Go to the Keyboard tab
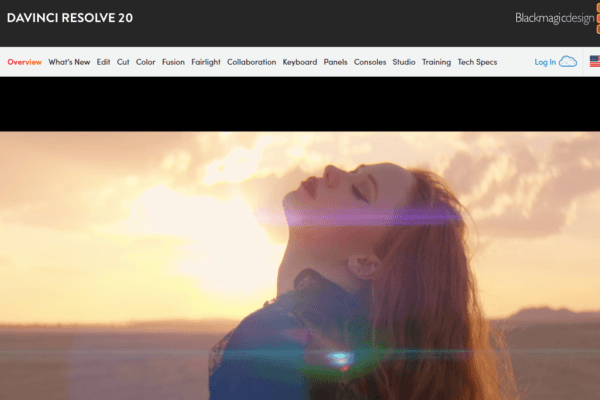The image size is (600, 400). 300,62
